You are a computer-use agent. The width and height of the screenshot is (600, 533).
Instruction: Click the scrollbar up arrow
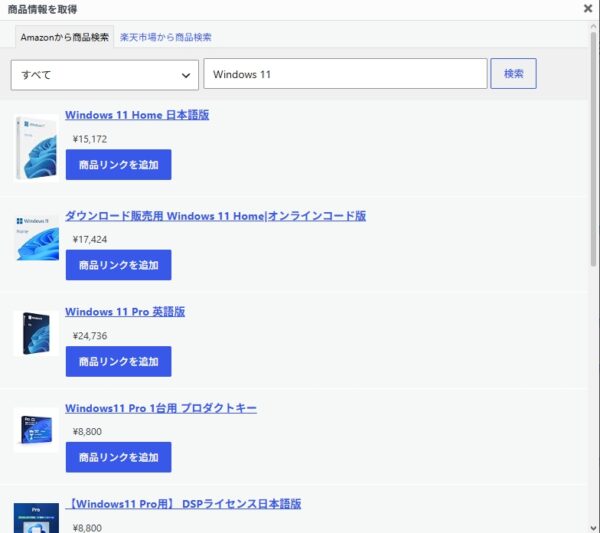tap(593, 26)
